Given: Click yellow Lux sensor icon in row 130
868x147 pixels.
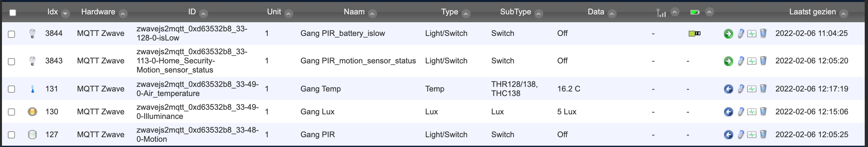Looking at the screenshot, I should pyautogui.click(x=32, y=111).
